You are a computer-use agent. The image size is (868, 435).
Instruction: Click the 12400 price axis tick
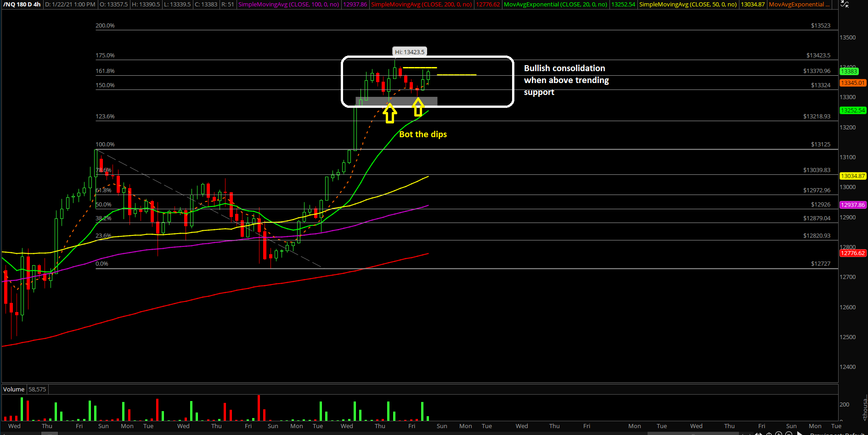(848, 367)
